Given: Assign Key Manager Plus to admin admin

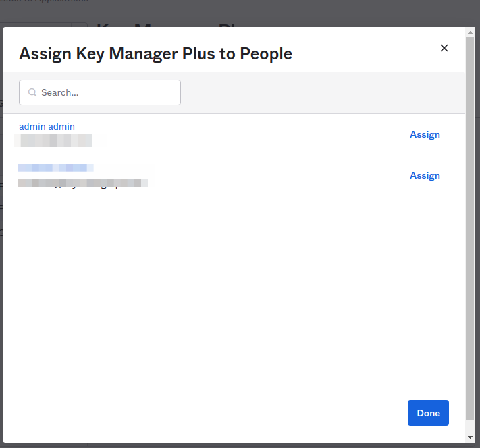Looking at the screenshot, I should (425, 134).
